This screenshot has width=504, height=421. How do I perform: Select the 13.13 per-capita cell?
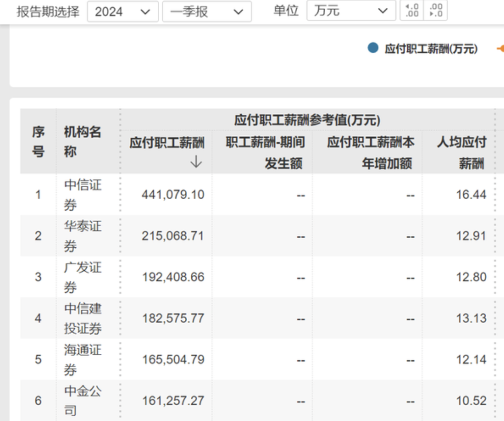pyautogui.click(x=471, y=318)
